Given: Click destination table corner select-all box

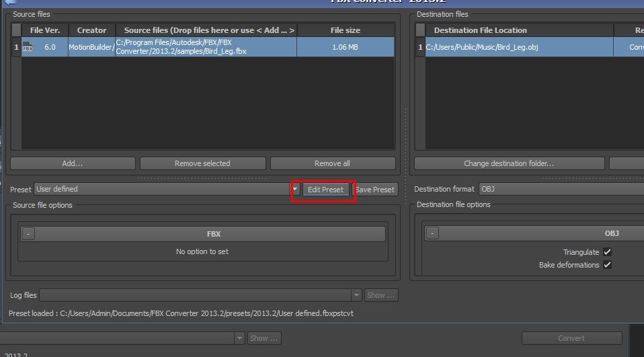Looking at the screenshot, I should tap(420, 30).
